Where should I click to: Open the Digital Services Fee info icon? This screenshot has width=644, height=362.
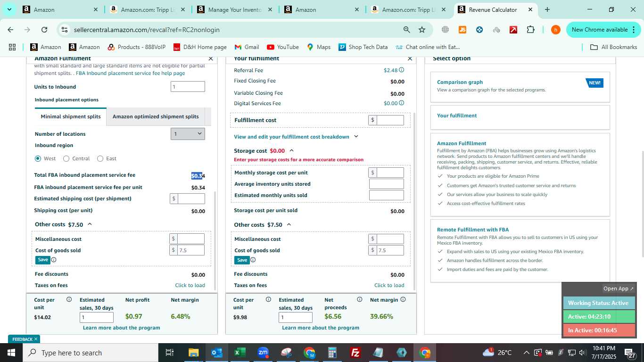(401, 103)
